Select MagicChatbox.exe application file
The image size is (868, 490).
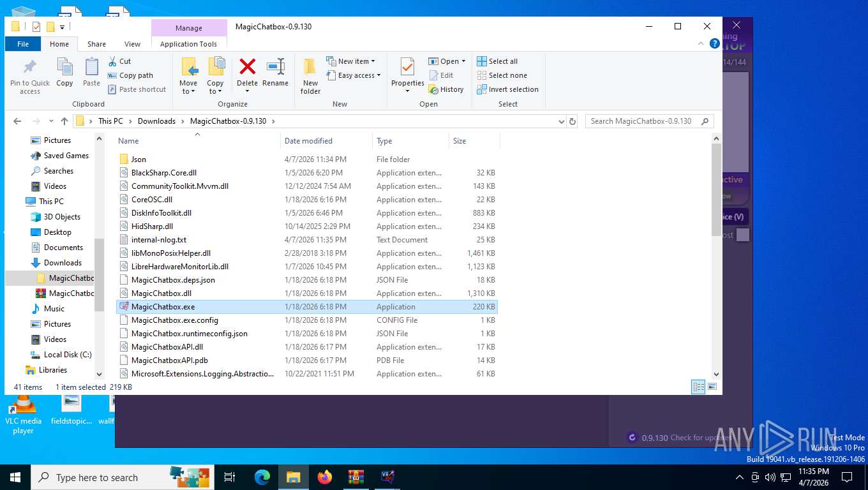[x=306, y=307]
